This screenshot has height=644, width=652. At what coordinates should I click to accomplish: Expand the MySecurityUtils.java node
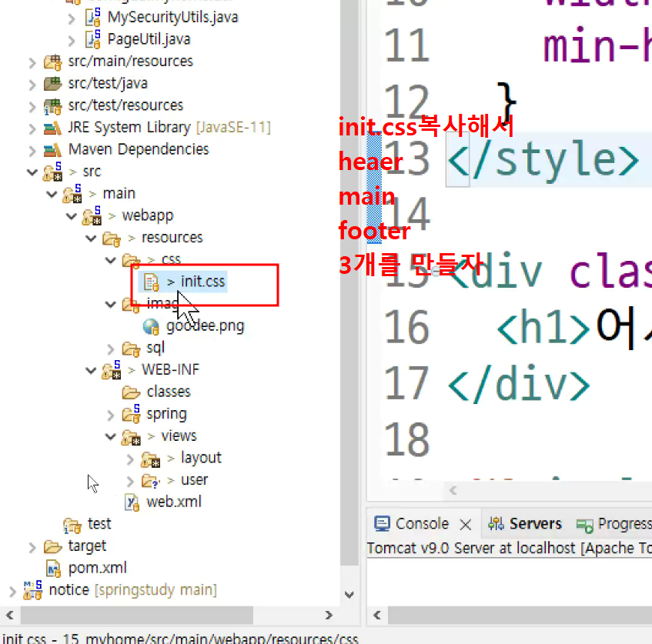click(x=72, y=18)
